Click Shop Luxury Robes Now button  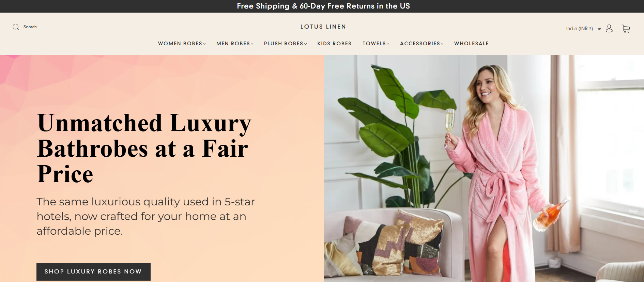tap(93, 272)
